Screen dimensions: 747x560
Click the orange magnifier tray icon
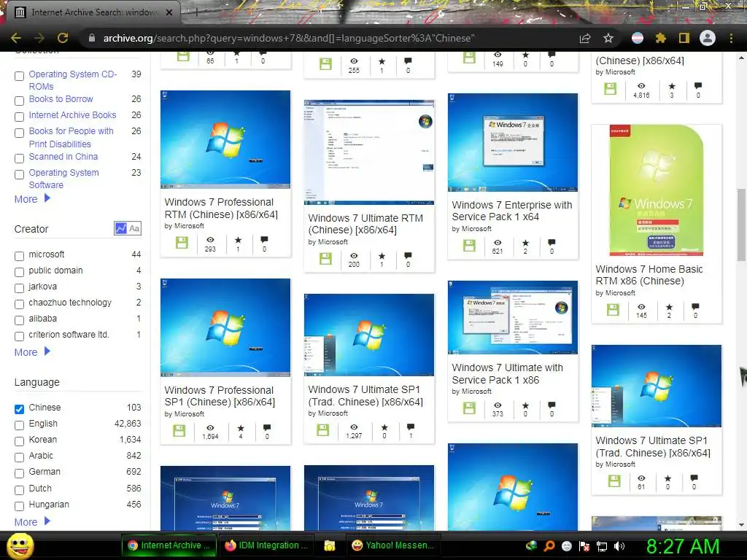click(x=549, y=546)
